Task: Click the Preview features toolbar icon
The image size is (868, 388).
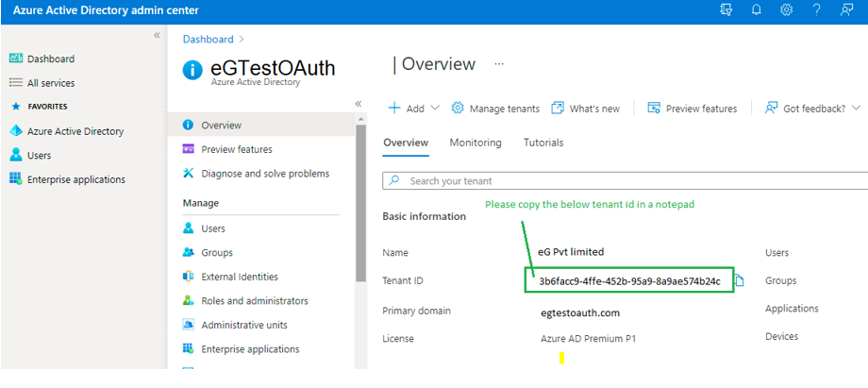Action: [x=654, y=108]
